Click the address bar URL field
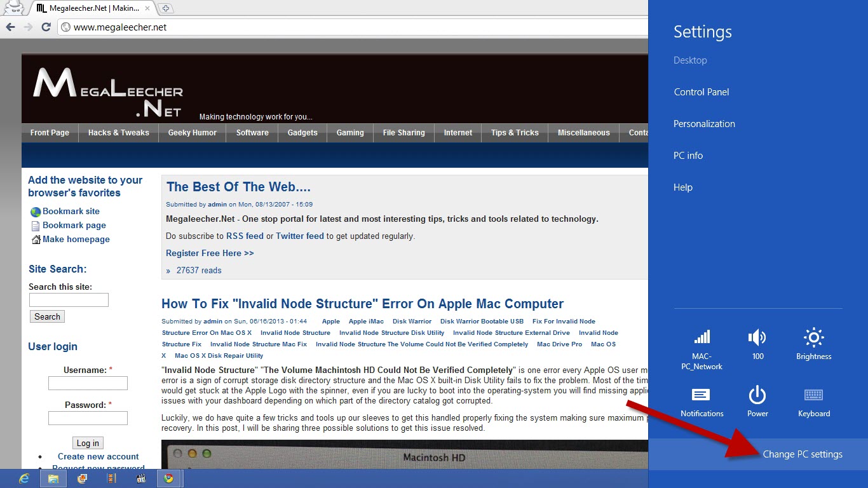Viewport: 868px width, 488px height. click(353, 27)
